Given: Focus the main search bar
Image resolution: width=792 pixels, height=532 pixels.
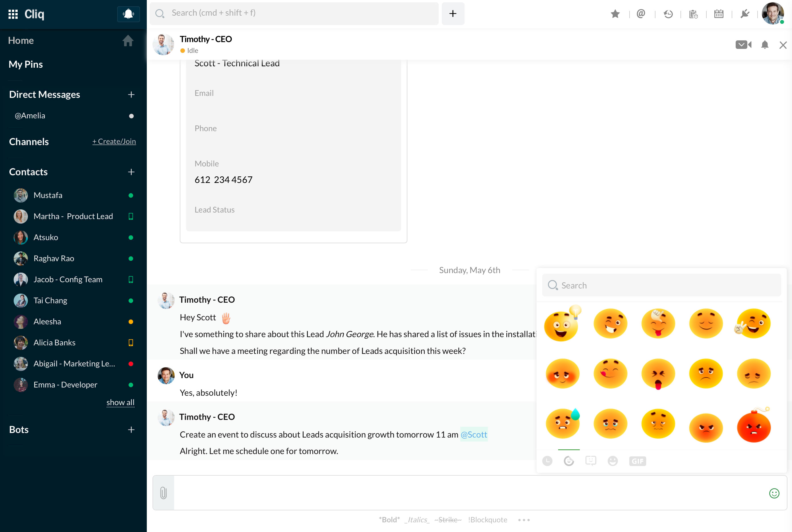Looking at the screenshot, I should click(294, 14).
